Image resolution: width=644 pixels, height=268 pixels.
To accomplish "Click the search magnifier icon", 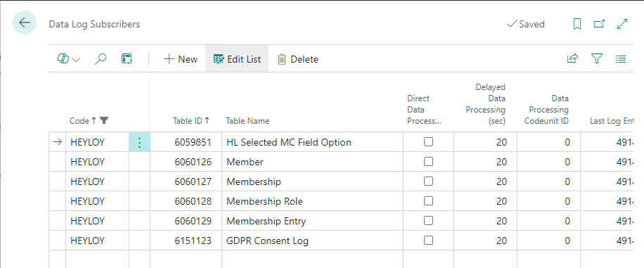I will (101, 59).
